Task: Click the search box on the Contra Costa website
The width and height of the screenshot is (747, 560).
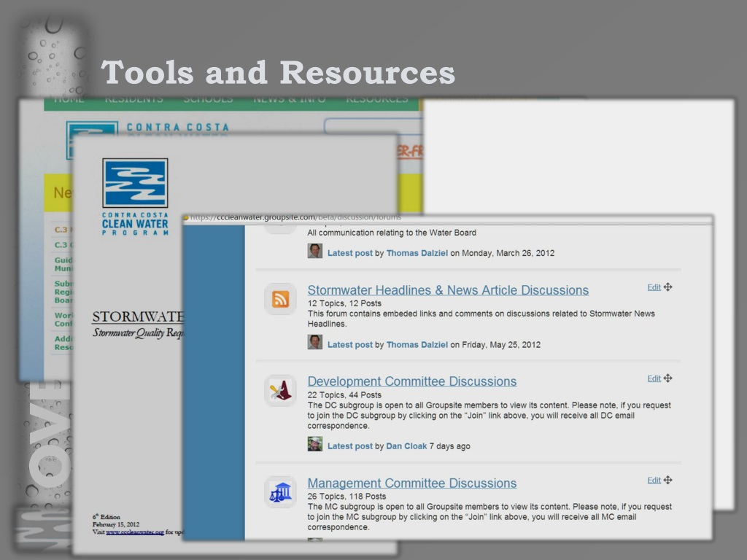Action: [373, 127]
